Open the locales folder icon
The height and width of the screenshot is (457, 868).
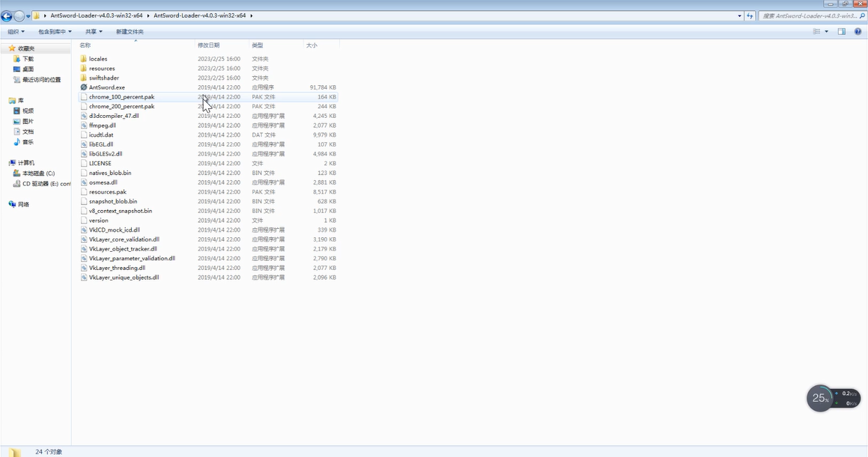click(x=84, y=59)
